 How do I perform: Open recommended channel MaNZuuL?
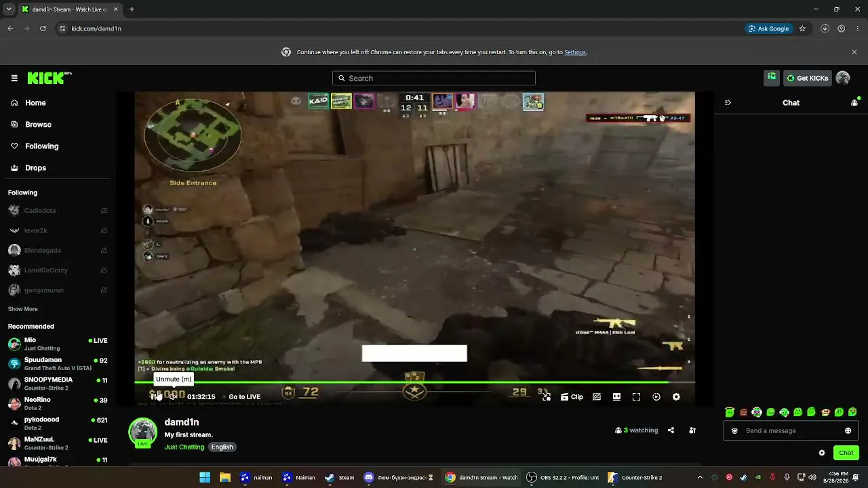coord(58,443)
